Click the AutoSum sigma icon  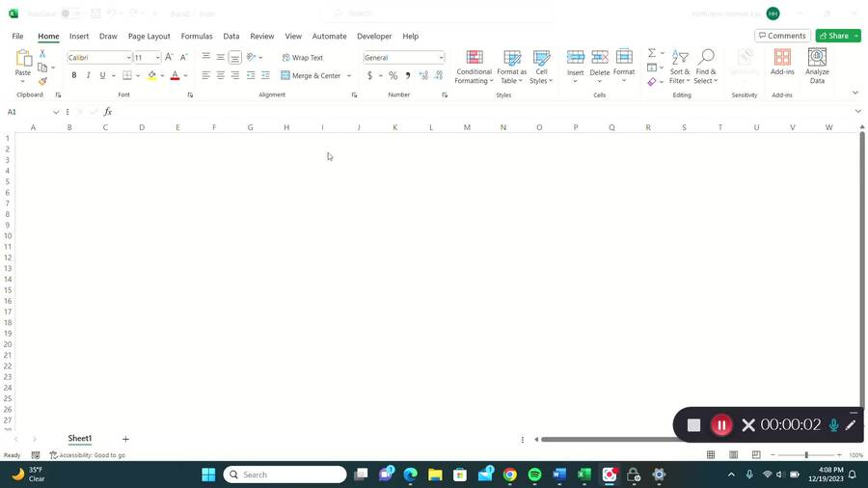point(652,53)
